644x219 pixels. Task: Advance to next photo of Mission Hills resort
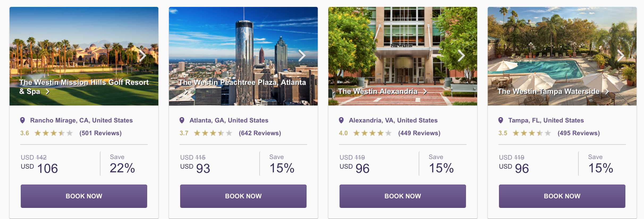(x=143, y=56)
